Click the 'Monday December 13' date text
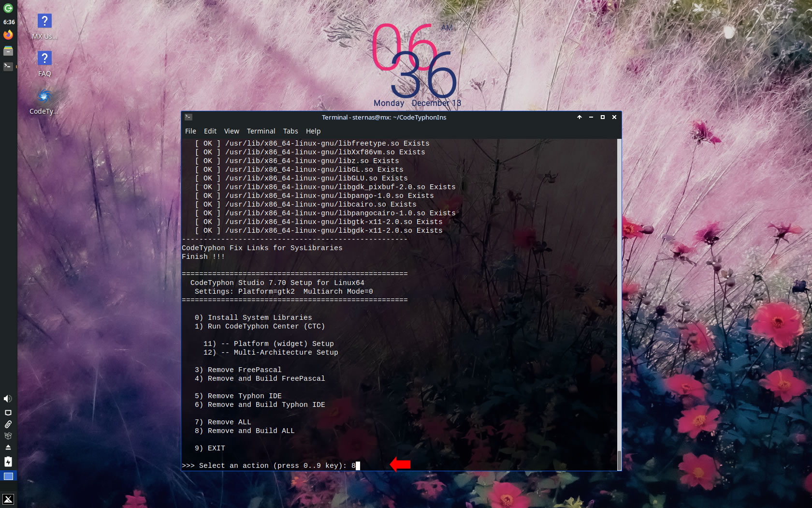 pos(417,103)
